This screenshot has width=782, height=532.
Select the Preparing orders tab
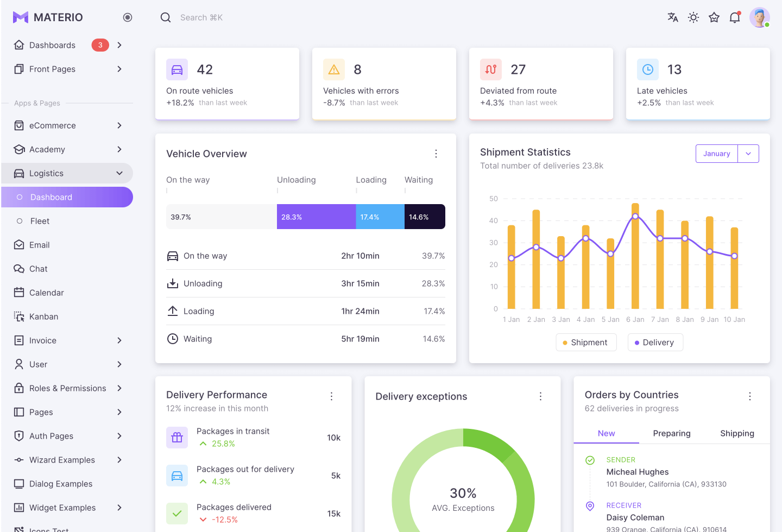tap(672, 433)
